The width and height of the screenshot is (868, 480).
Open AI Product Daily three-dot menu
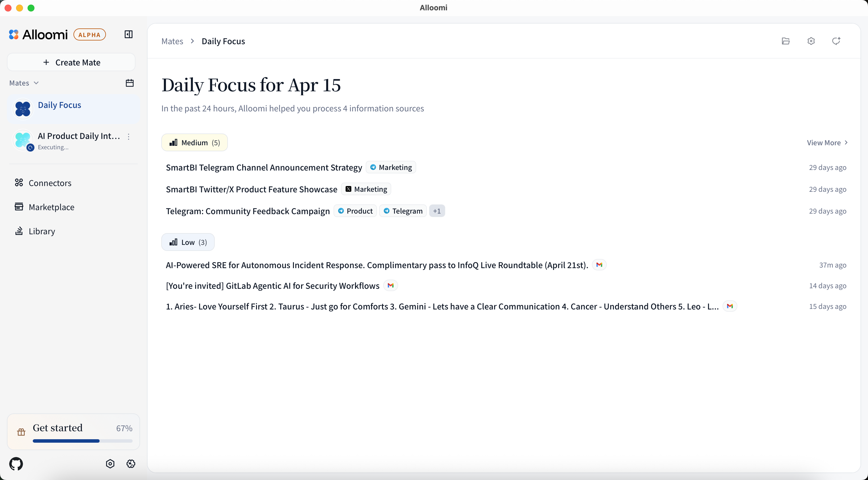click(x=128, y=137)
